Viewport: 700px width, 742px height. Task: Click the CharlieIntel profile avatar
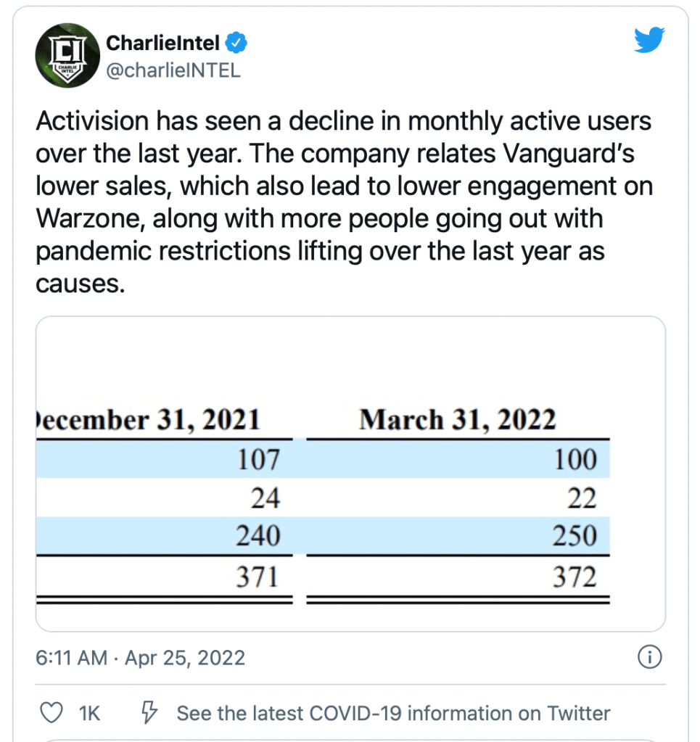click(x=67, y=56)
